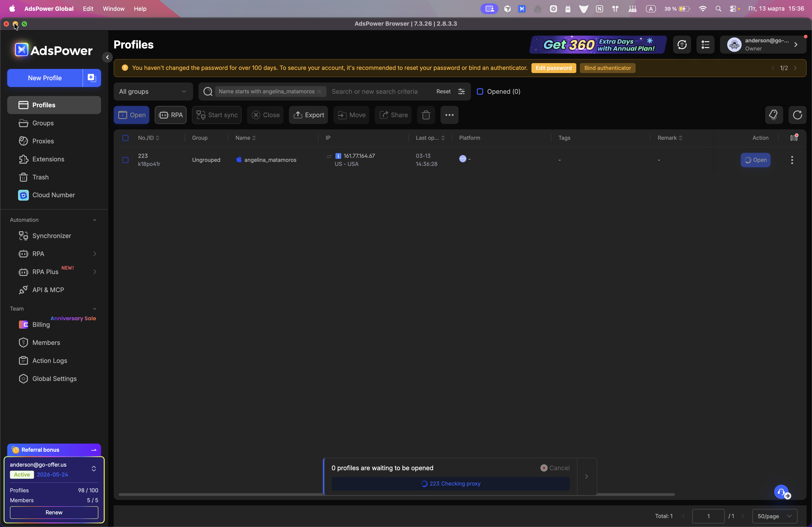This screenshot has height=527, width=812.
Task: Open the batch import profile icon
Action: (x=92, y=78)
